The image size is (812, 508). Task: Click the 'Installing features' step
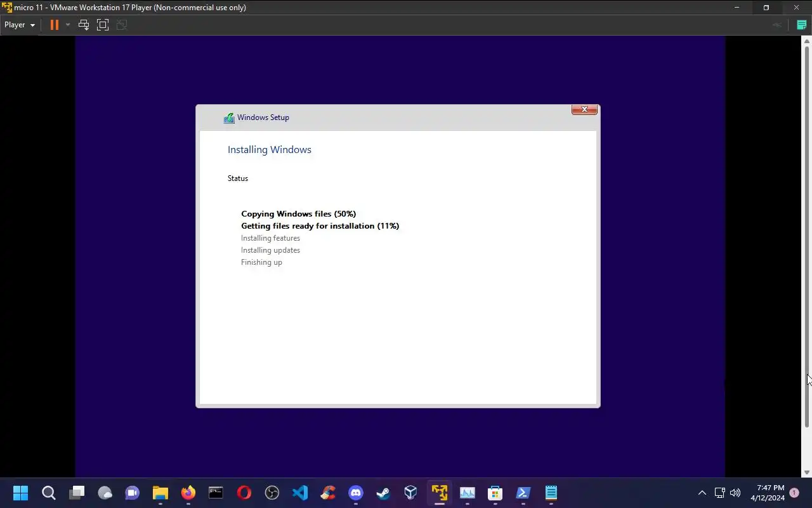tap(270, 238)
